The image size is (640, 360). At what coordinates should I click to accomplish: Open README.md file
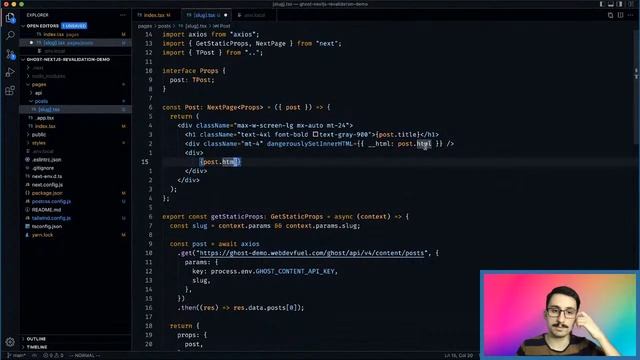click(x=76, y=210)
